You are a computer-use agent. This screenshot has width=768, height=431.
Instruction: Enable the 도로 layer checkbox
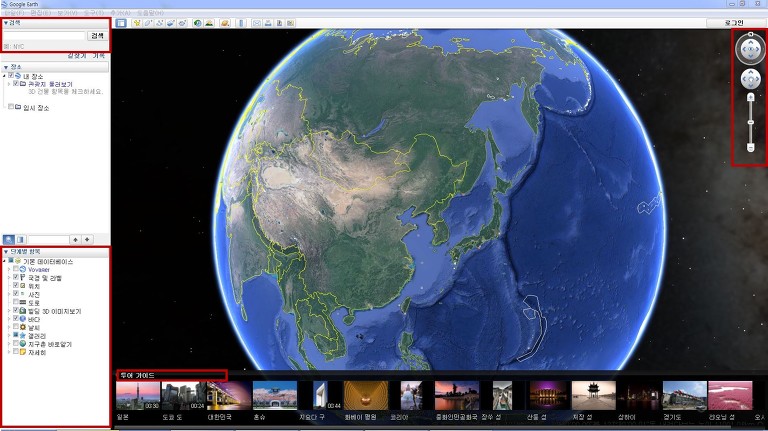tap(16, 302)
